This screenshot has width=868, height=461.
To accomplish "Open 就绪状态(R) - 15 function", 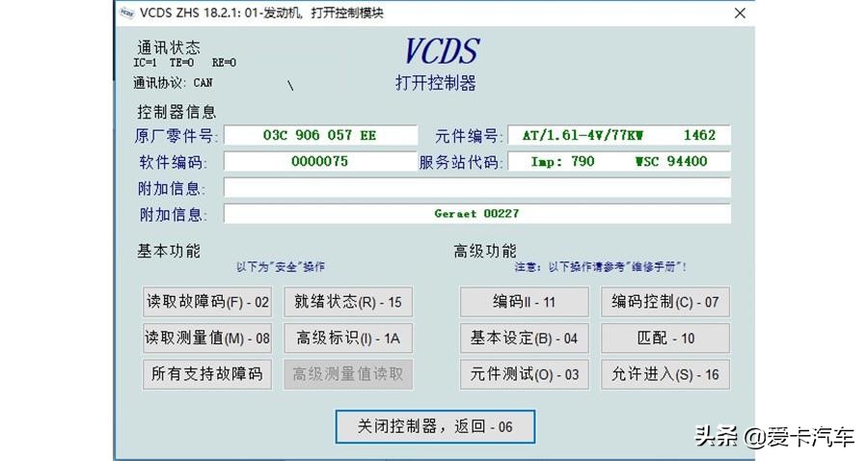I will point(348,302).
